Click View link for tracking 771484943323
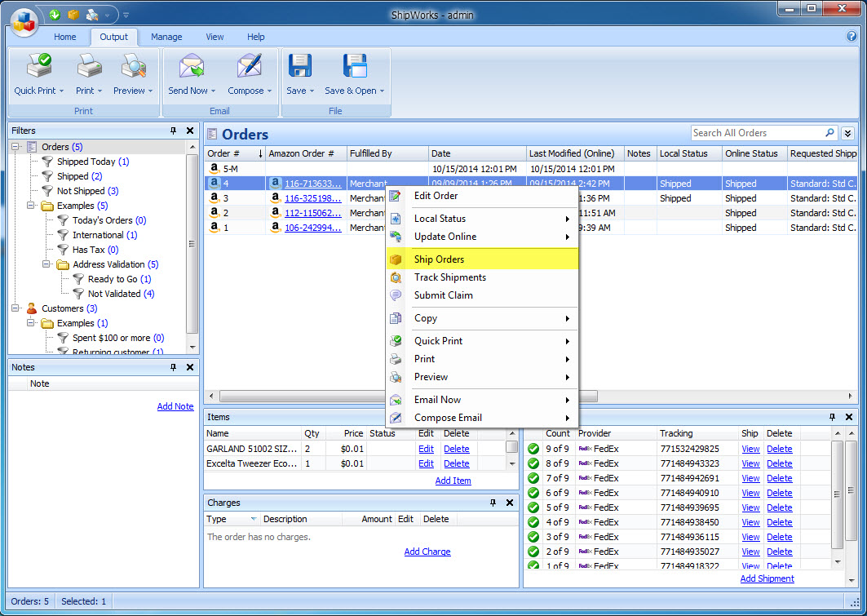Viewport: 867px width, 616px height. (750, 463)
